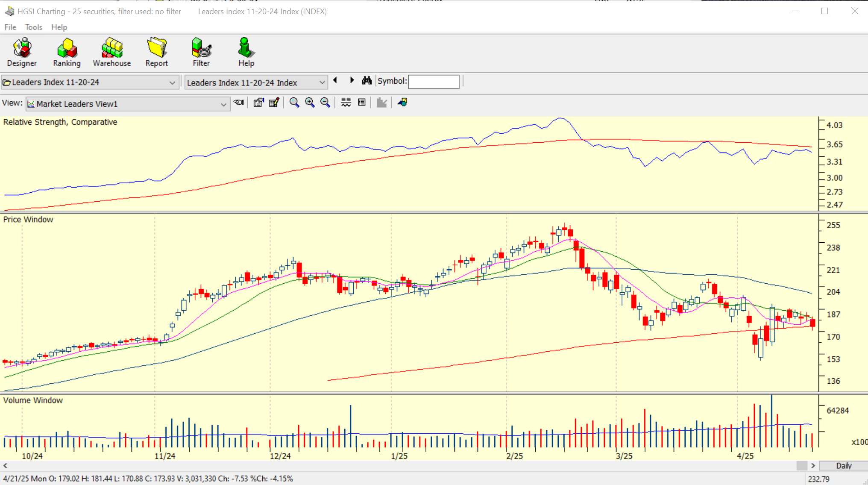Click the 10/24 date axis label

32,456
